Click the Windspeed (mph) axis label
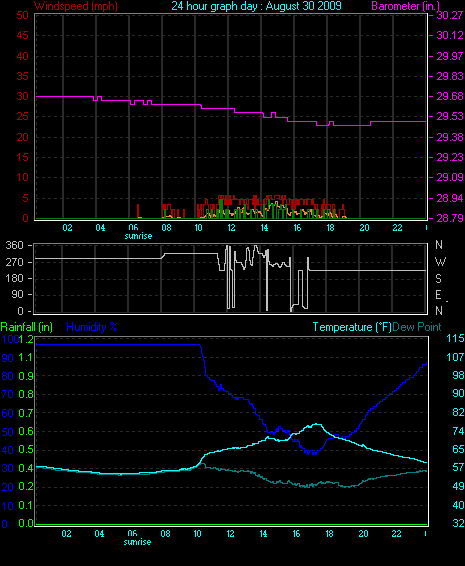 click(75, 6)
